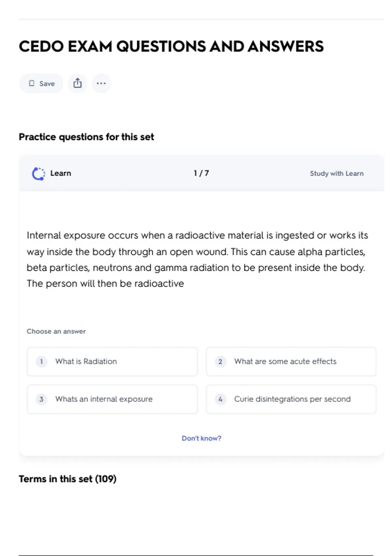Viewport: 392px width, 556px height.
Task: Click the question prompt text
Action: [x=197, y=259]
